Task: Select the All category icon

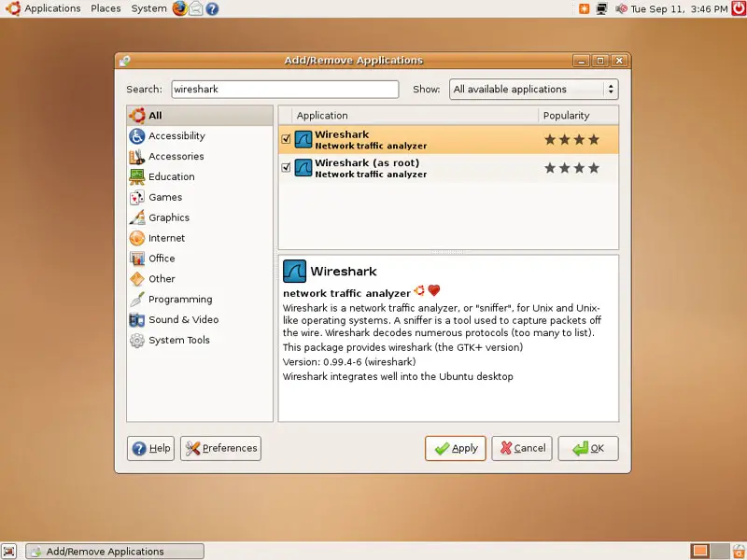Action: pos(137,115)
